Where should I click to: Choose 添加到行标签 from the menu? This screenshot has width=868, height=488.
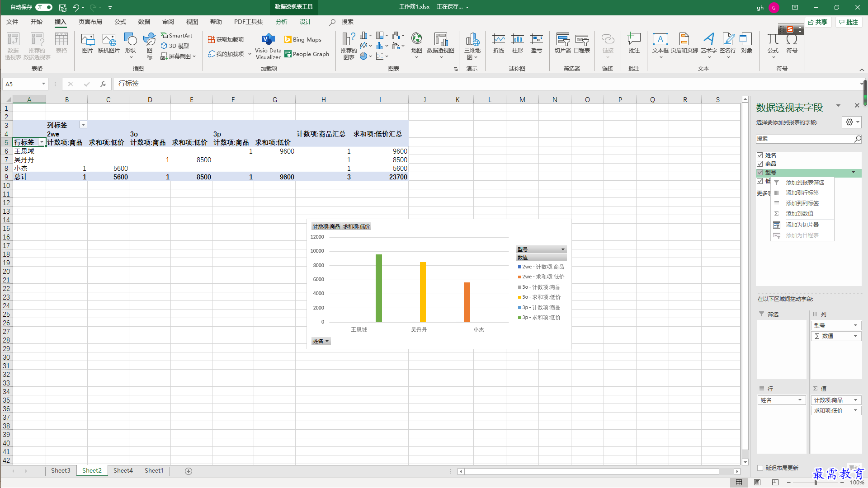click(802, 193)
